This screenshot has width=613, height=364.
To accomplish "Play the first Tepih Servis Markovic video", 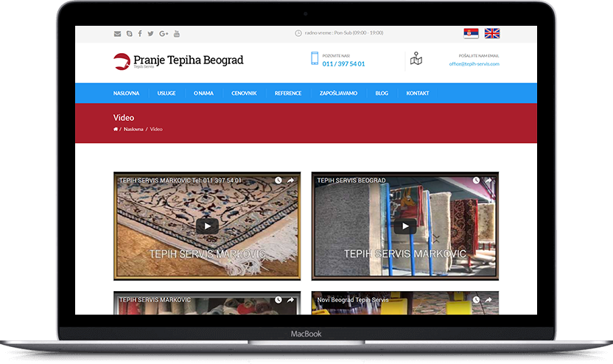I will click(x=207, y=226).
